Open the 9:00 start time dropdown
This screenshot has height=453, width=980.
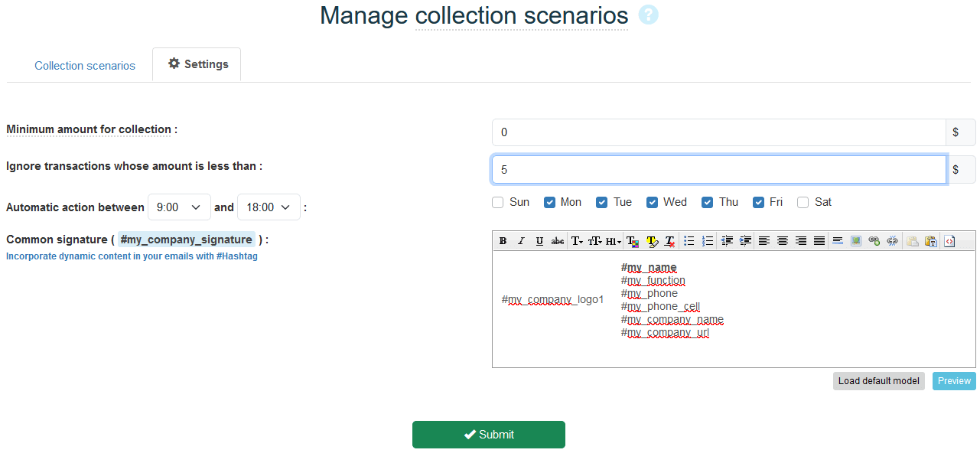click(178, 207)
